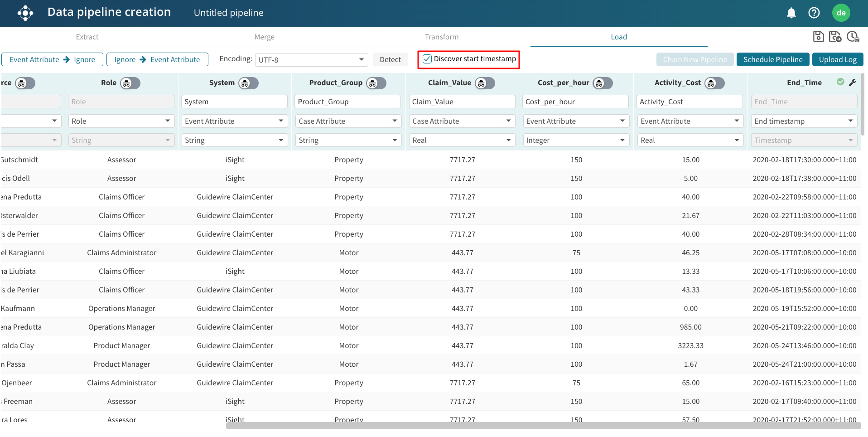Go to the Extract tab

click(x=87, y=37)
